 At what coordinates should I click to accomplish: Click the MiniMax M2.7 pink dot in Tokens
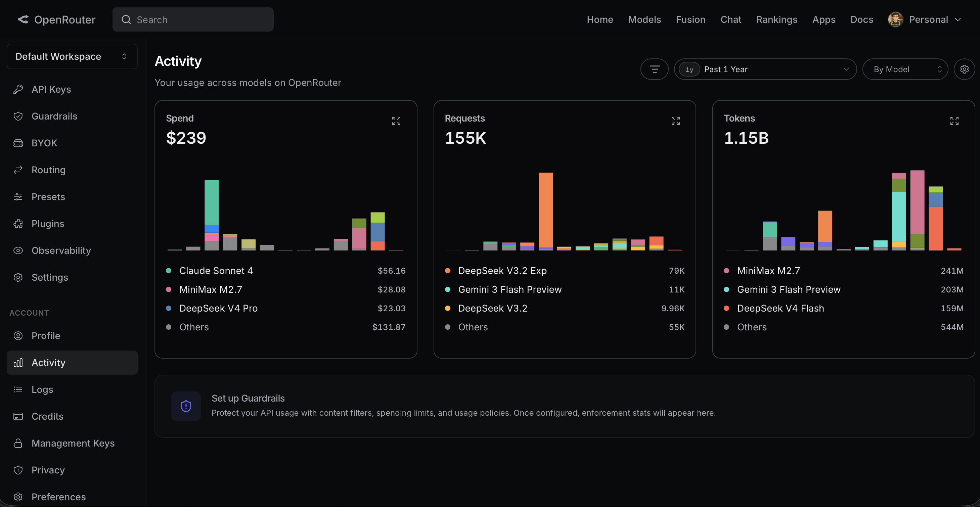[x=726, y=270]
